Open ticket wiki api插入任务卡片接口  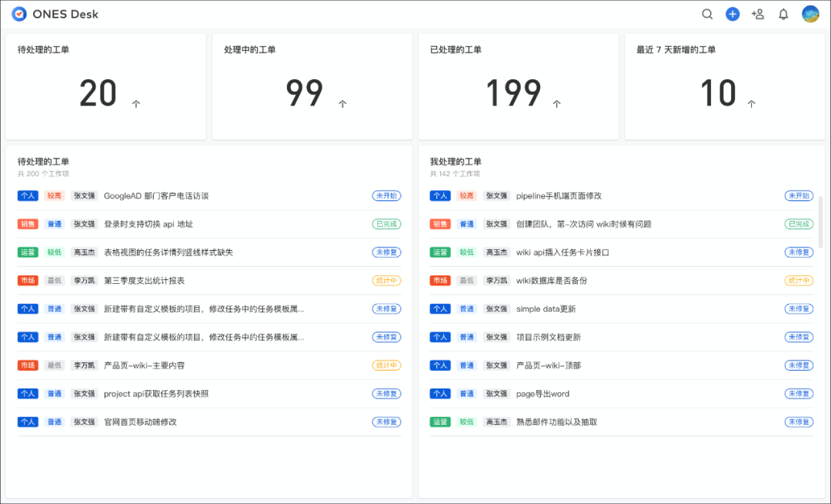562,252
